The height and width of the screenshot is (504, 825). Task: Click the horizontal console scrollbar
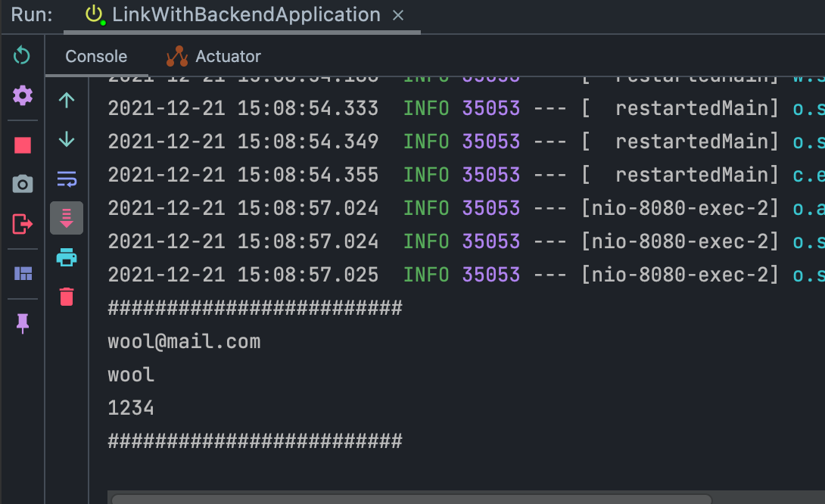click(412, 499)
